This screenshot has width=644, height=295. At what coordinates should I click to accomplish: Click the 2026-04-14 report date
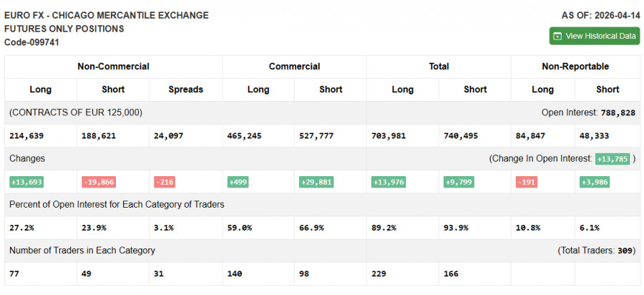point(615,15)
